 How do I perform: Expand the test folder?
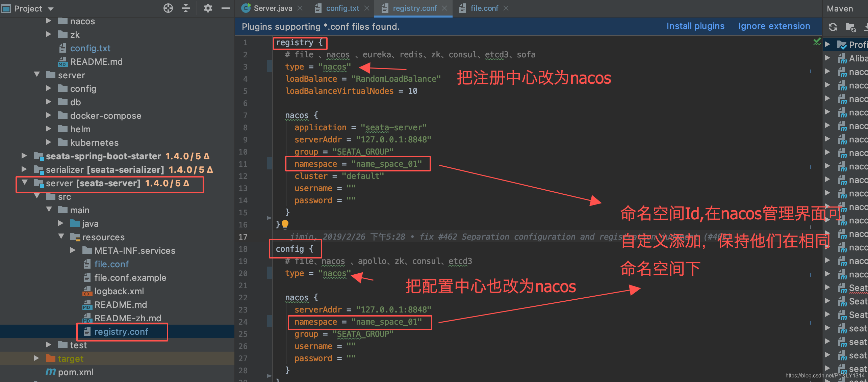(x=48, y=345)
